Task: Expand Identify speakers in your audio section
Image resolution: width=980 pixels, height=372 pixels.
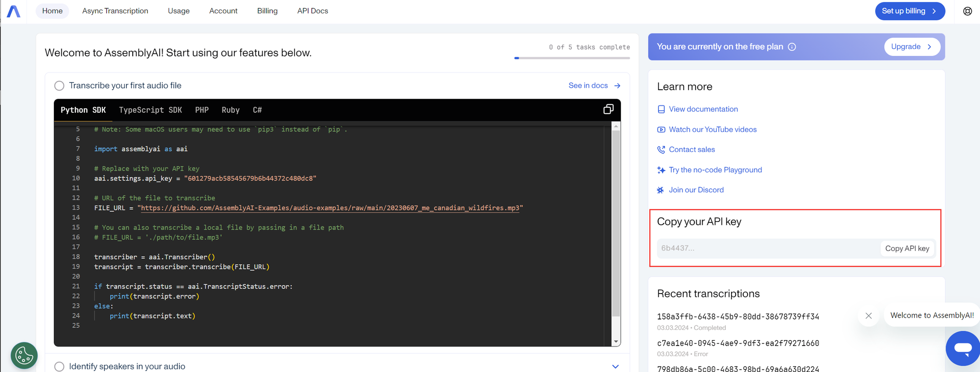Action: tap(615, 367)
